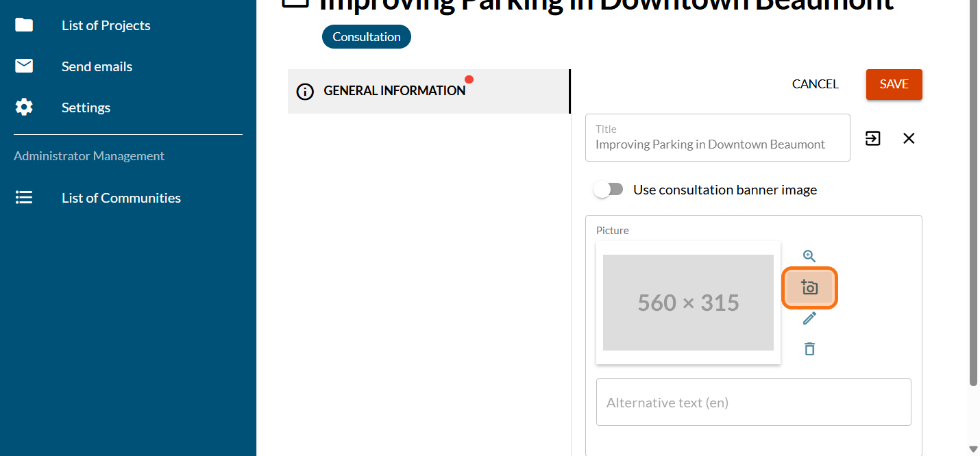Screen dimensions: 980x456
Task: Click the 560 × 315 placeholder image
Action: coord(688,303)
